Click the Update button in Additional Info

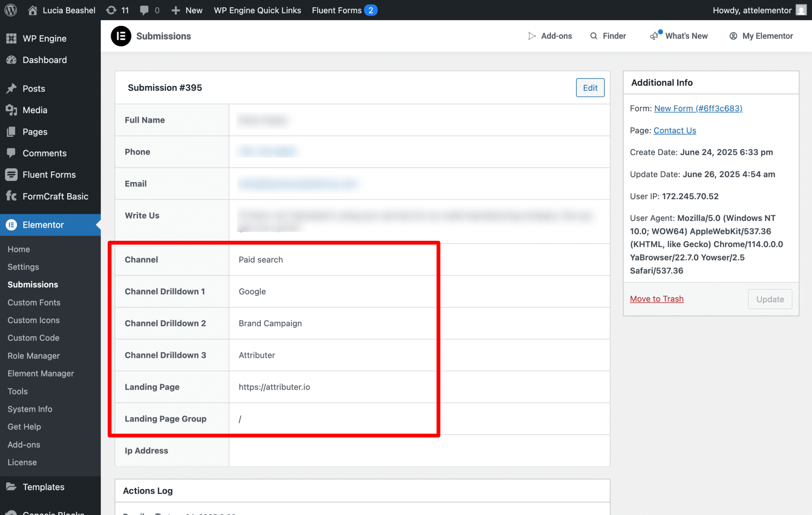click(770, 299)
